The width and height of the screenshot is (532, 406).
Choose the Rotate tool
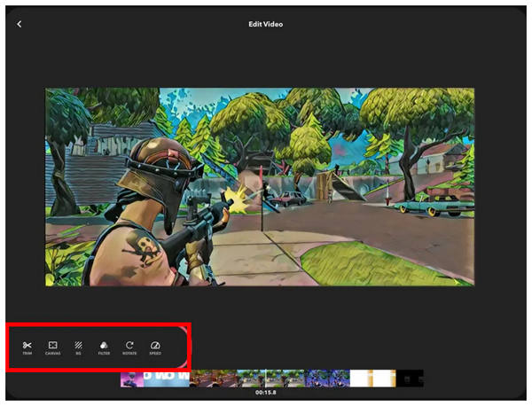click(x=129, y=348)
